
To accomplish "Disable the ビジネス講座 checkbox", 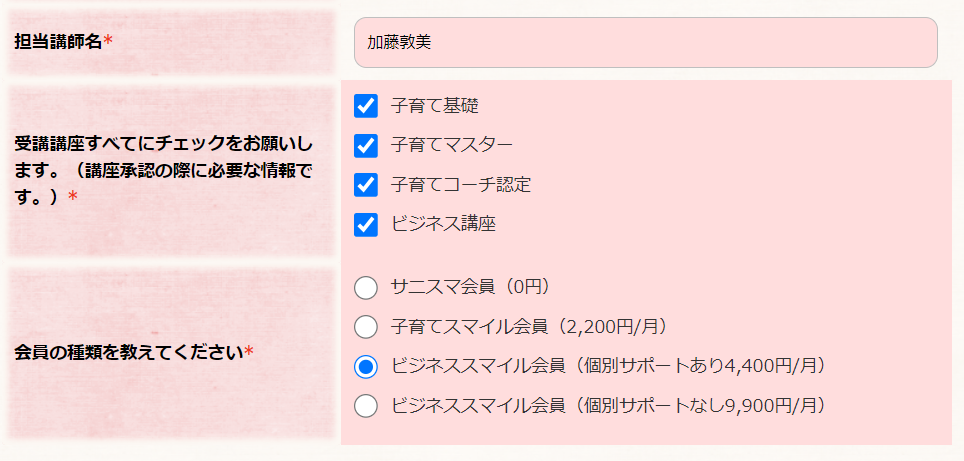I will 366,225.
